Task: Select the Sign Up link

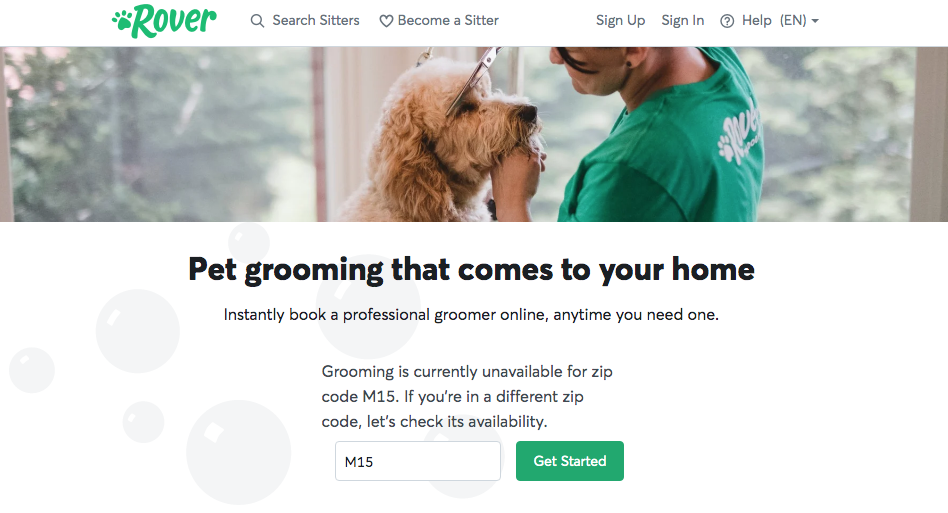Action: click(620, 21)
